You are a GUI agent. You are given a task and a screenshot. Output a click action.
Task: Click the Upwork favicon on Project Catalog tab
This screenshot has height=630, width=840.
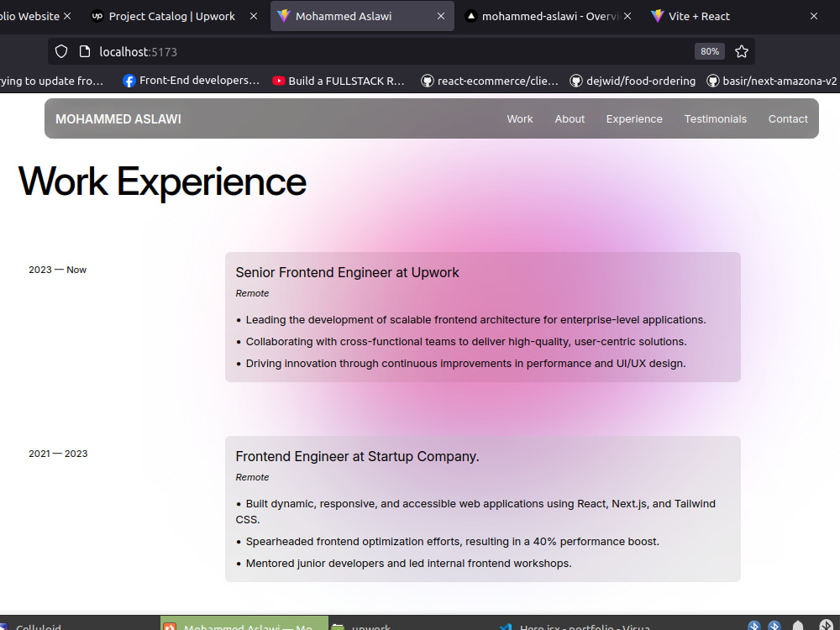pos(97,16)
